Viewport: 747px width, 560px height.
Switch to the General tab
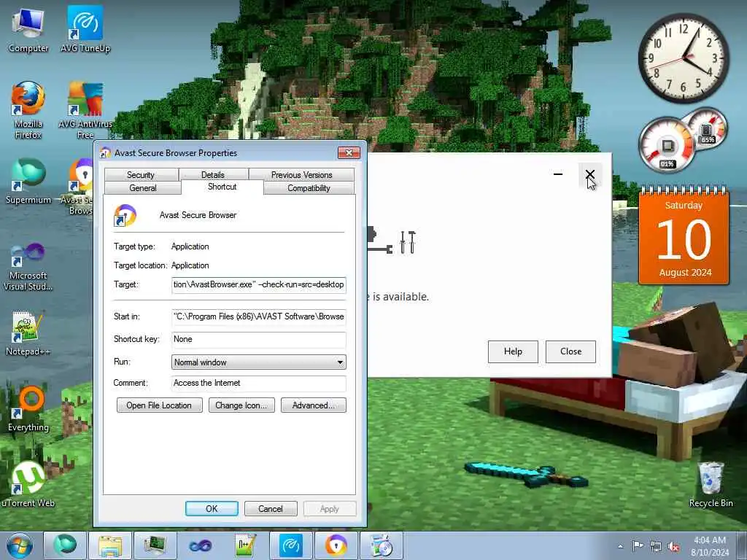tap(143, 188)
